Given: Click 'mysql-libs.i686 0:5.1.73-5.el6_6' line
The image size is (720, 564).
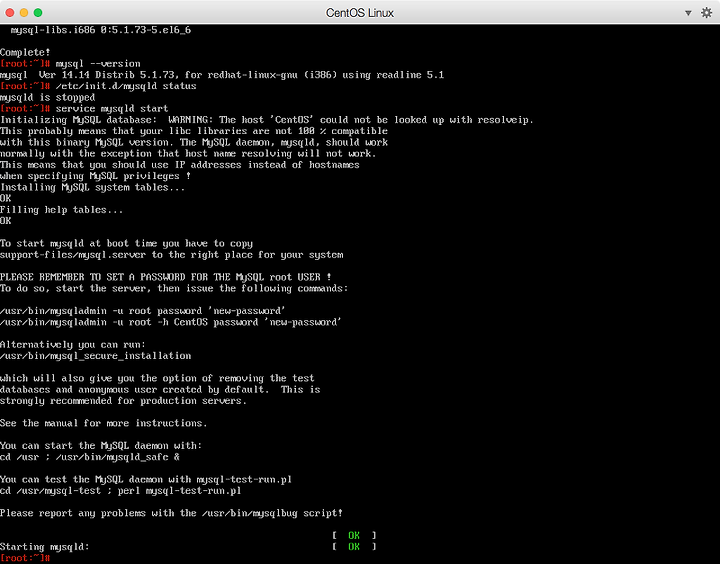Looking at the screenshot, I should pos(101,30).
